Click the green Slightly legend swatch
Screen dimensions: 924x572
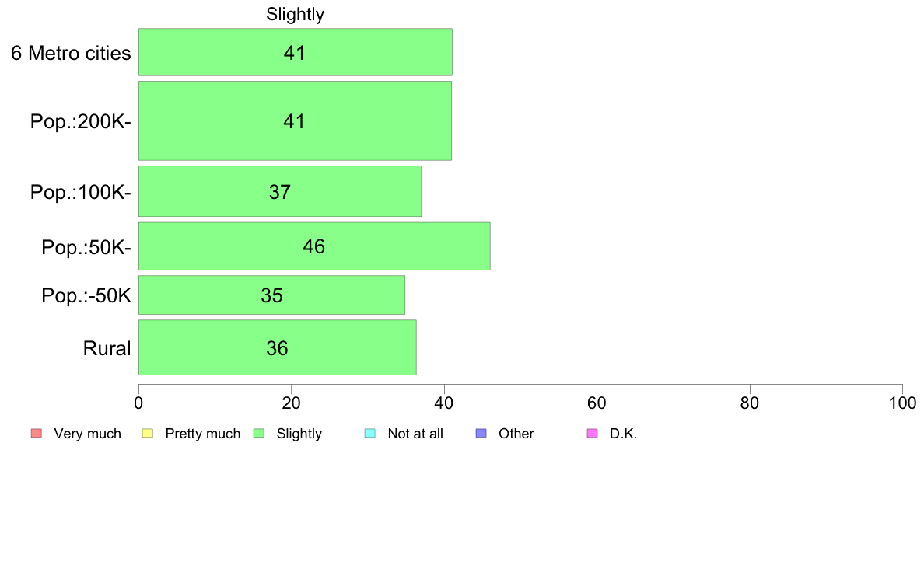259,433
